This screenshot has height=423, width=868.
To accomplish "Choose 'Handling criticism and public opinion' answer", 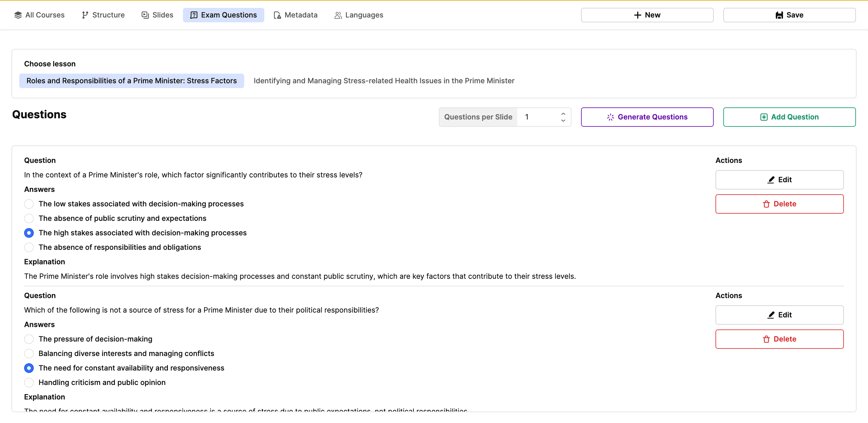I will point(29,383).
